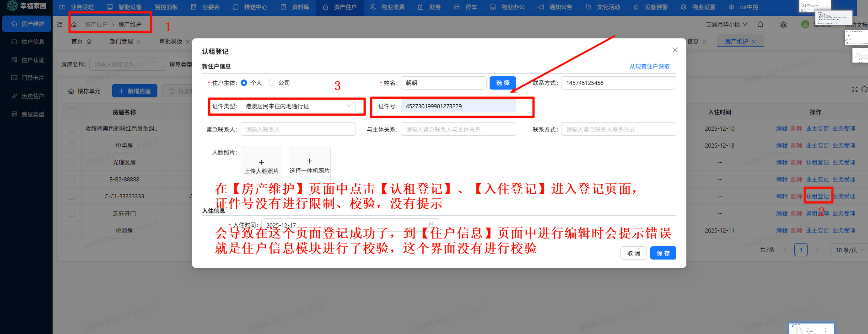Click the calendar icon in 入住时间 field
The width and height of the screenshot is (868, 334).
[431, 225]
